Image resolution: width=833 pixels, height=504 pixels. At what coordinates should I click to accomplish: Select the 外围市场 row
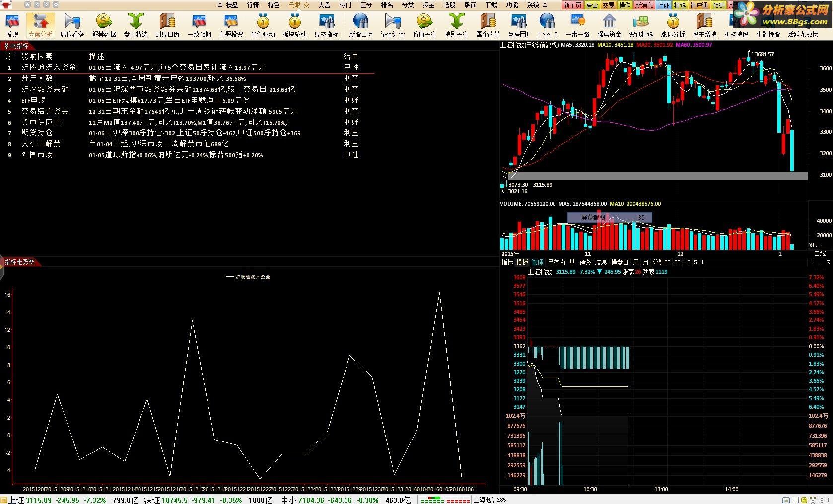coord(187,155)
